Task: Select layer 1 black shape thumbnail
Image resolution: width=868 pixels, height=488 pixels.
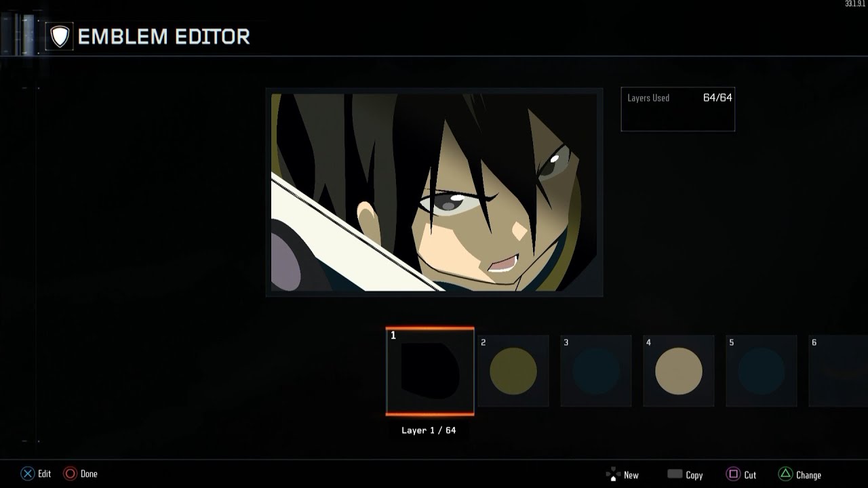Action: pos(430,371)
